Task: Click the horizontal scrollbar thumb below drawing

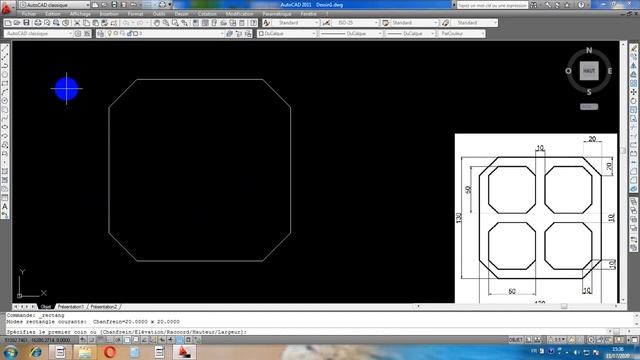Action: coord(564,306)
